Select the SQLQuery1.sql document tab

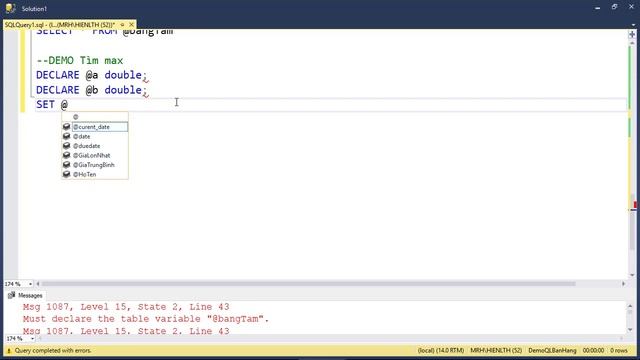[x=60, y=25]
